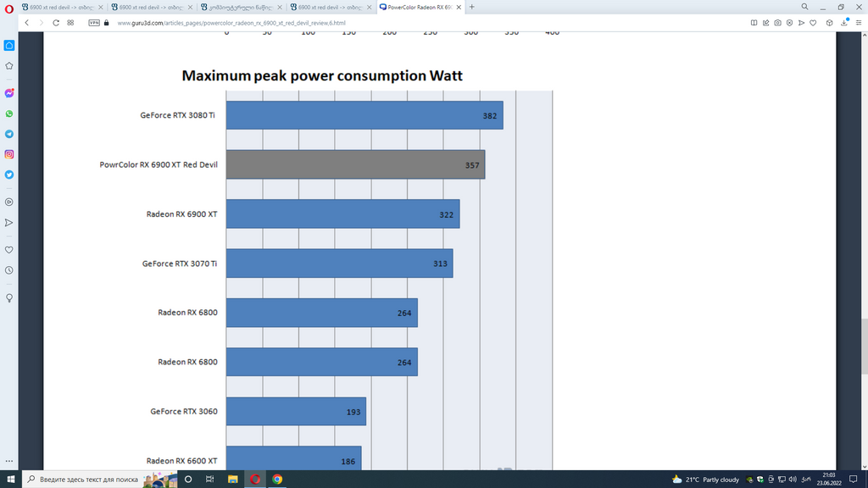Select the PowerColor Radeon RX tab

pos(420,7)
